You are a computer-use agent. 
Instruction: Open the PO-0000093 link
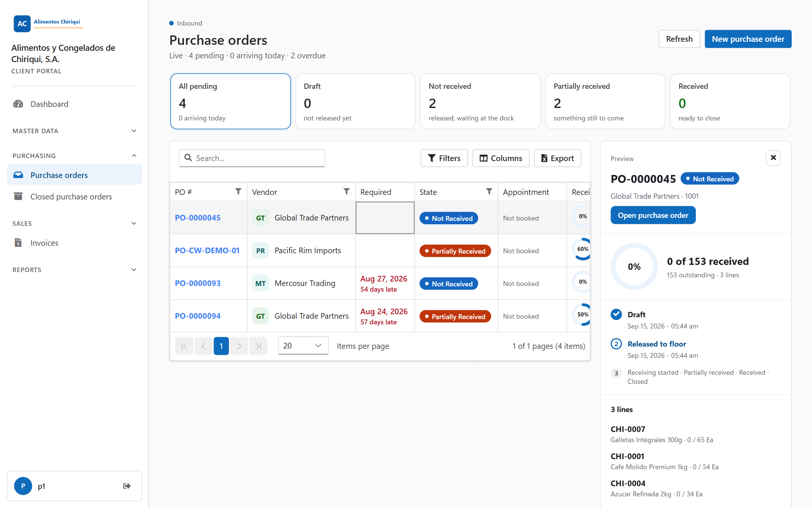click(198, 283)
